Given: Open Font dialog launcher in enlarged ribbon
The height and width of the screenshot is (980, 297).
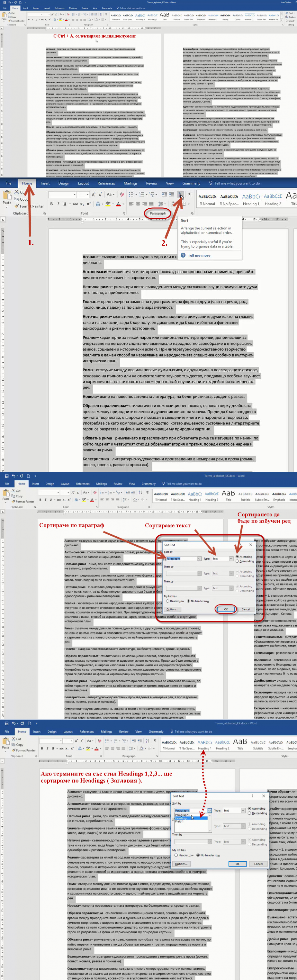Looking at the screenshot, I should (x=124, y=213).
